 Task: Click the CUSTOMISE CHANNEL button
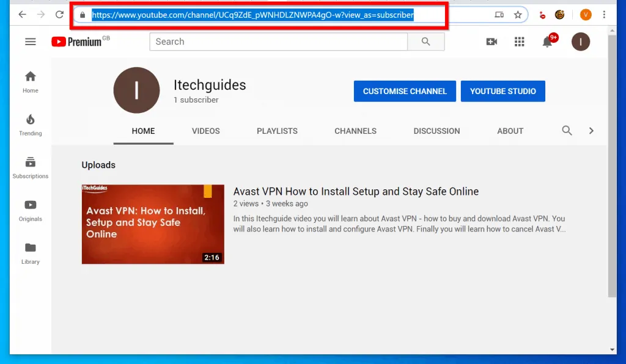point(405,90)
